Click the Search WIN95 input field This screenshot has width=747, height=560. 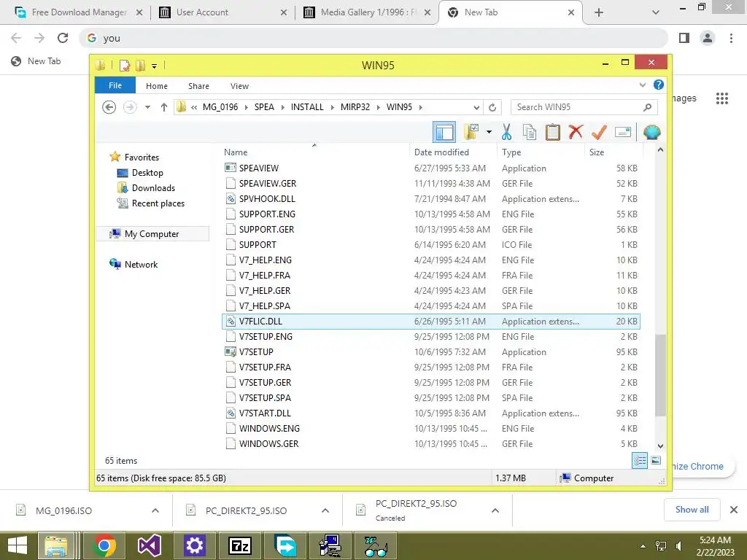[584, 107]
